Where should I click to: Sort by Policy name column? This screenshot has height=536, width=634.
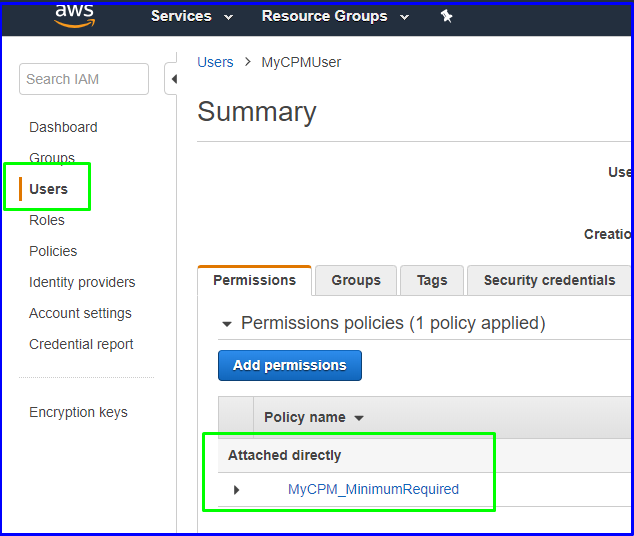pos(313,417)
